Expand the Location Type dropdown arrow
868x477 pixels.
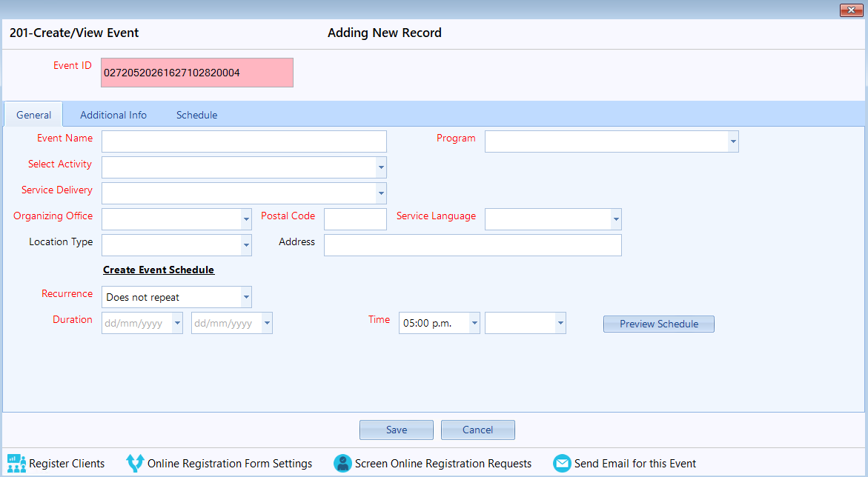click(246, 245)
